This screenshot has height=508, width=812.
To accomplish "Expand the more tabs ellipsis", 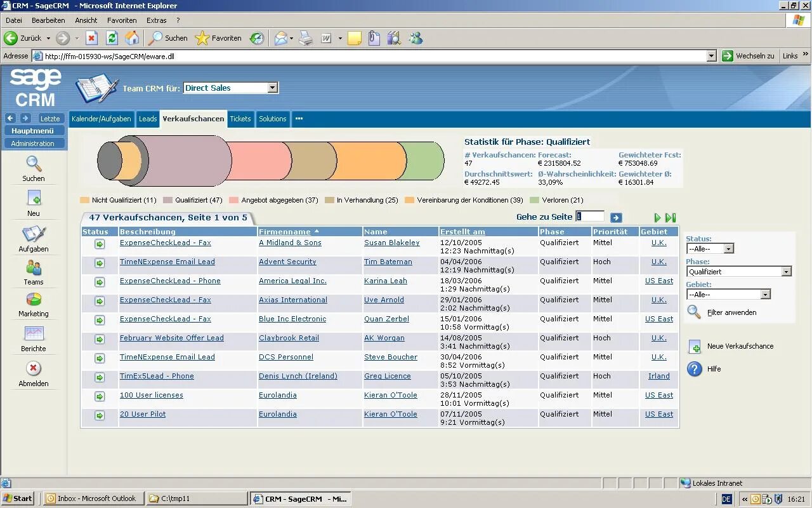I will click(299, 119).
